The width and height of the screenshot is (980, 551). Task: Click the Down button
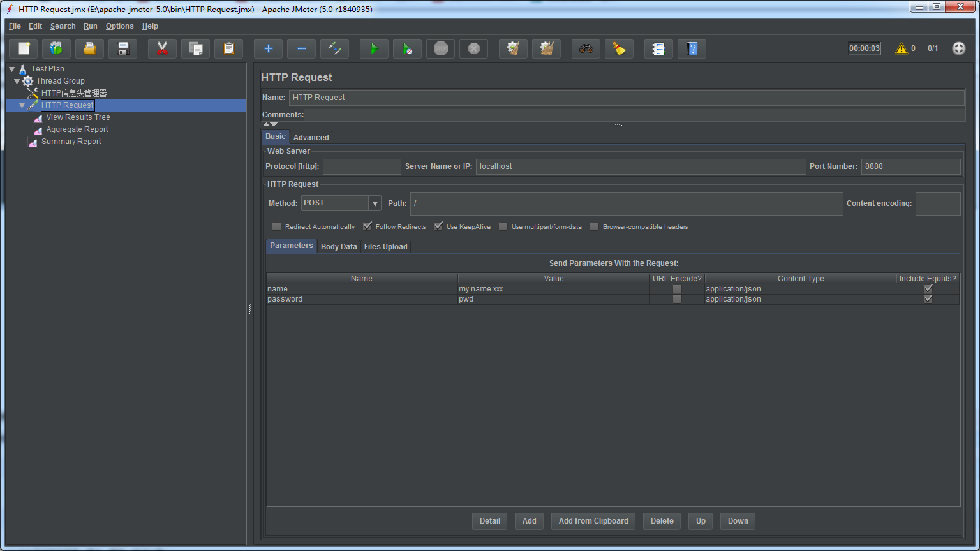(738, 521)
